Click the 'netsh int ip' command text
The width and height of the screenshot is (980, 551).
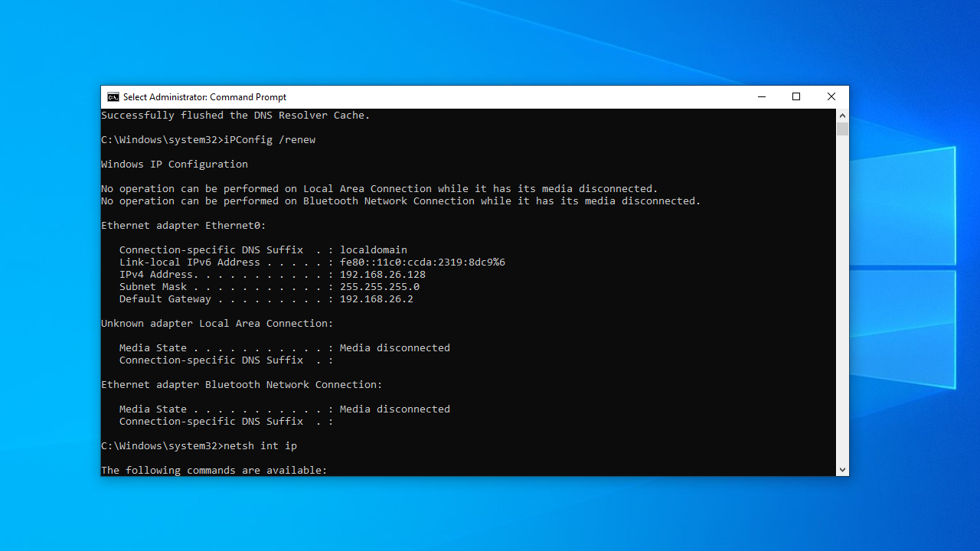point(260,446)
